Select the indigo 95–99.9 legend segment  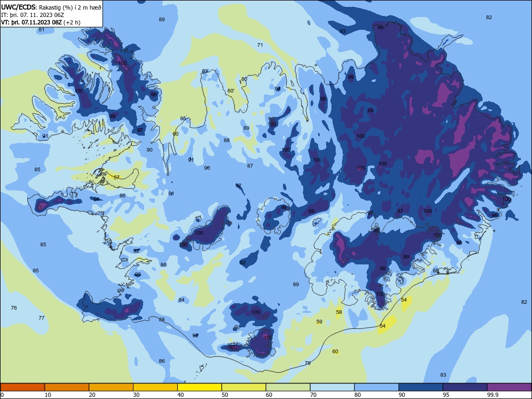(465, 387)
